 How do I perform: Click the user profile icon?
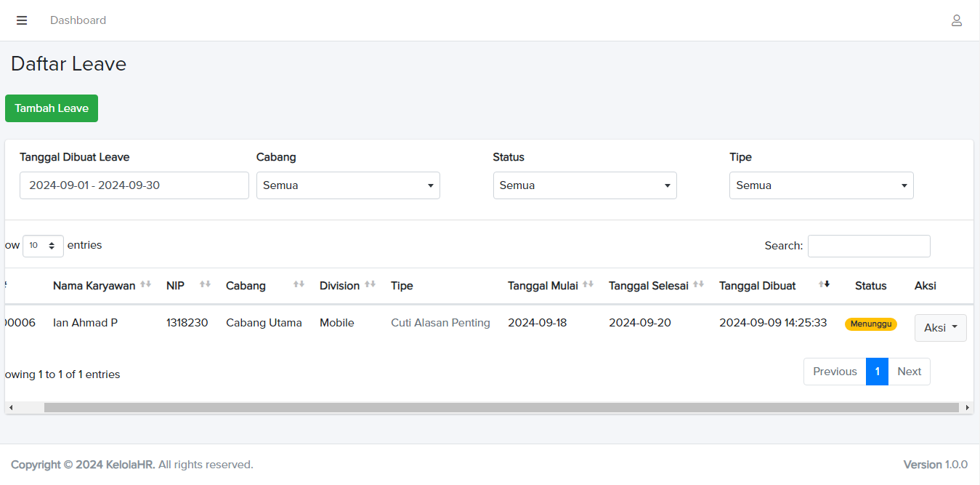pyautogui.click(x=956, y=20)
